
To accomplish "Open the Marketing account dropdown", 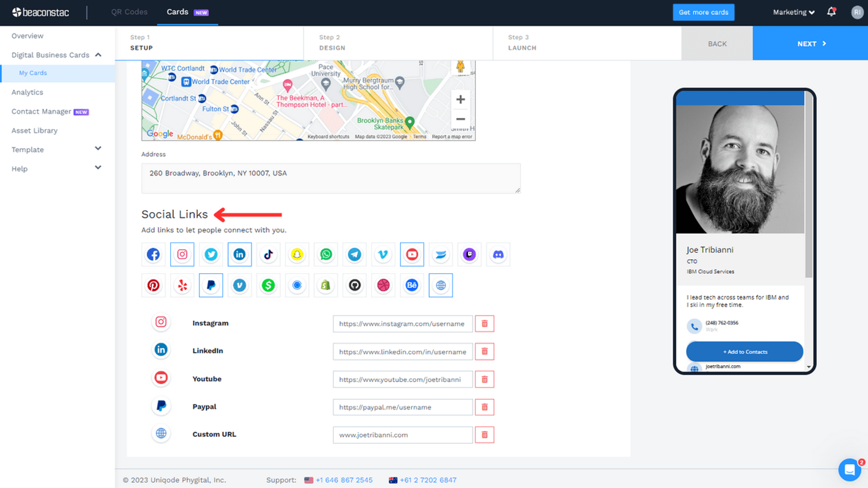I will pos(793,12).
